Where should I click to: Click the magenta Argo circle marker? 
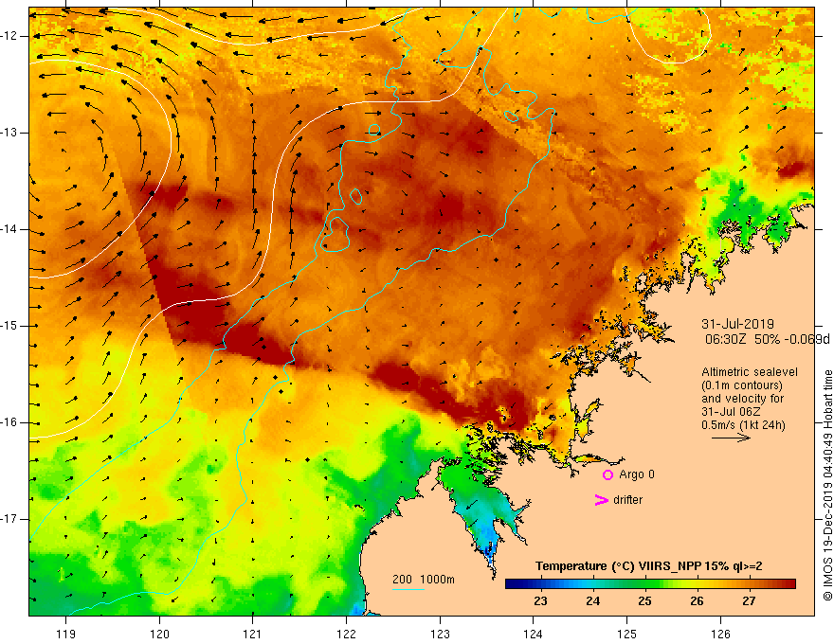tap(607, 474)
